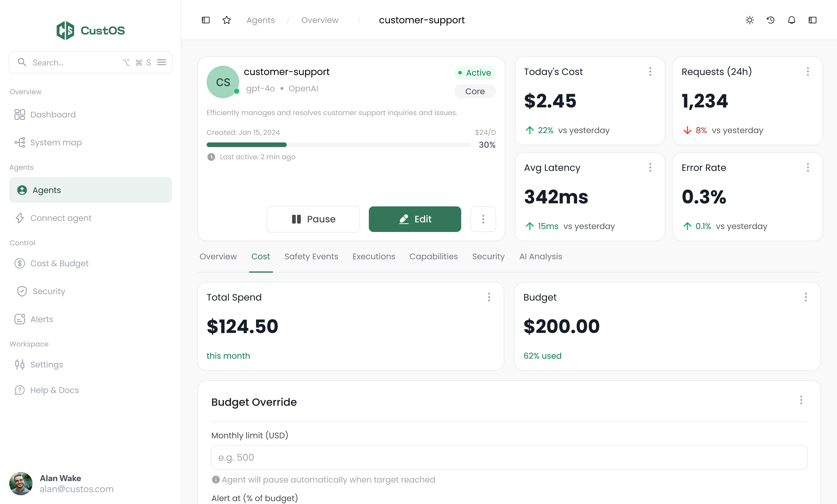Switch to the Overview tab

point(218,256)
